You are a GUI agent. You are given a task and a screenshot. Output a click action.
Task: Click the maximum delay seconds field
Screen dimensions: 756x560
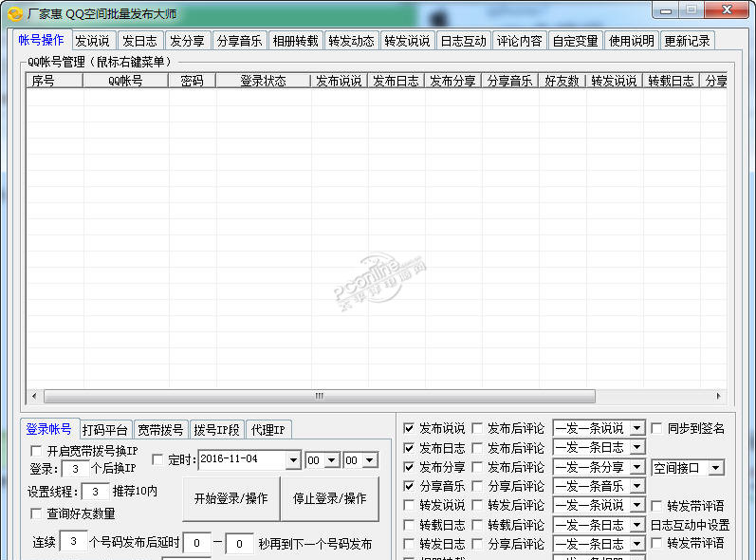point(240,543)
